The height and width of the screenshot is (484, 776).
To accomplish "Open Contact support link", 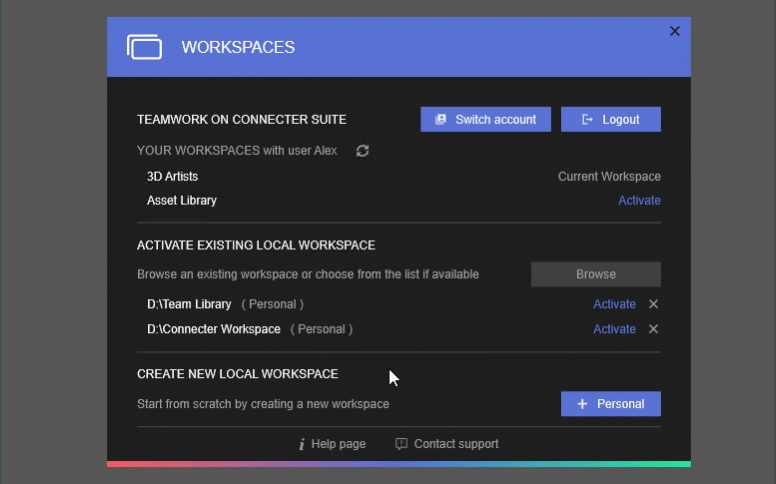I will point(447,444).
